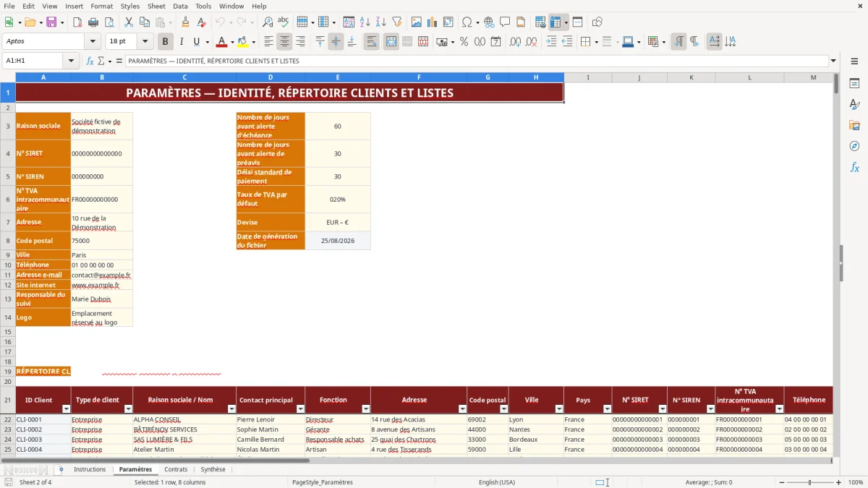Screen dimensions: 868x488
Task: Toggle Italic formatting
Action: (x=181, y=42)
